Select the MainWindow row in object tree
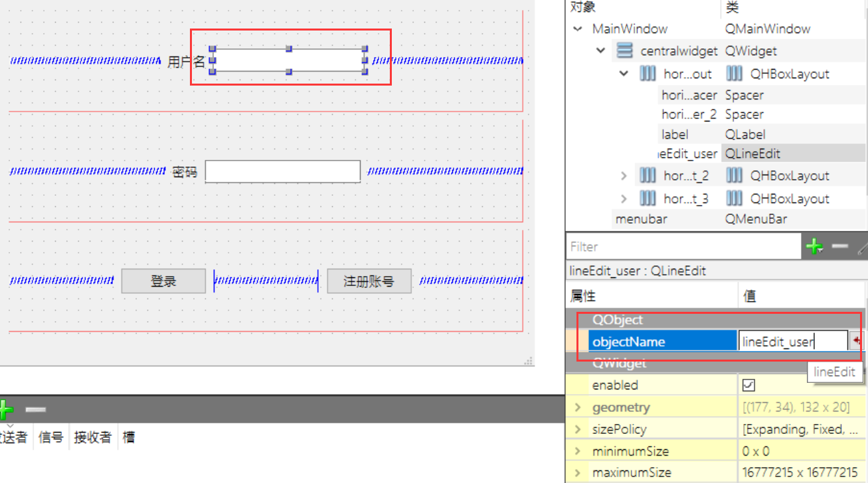This screenshot has height=483, width=868. click(630, 29)
